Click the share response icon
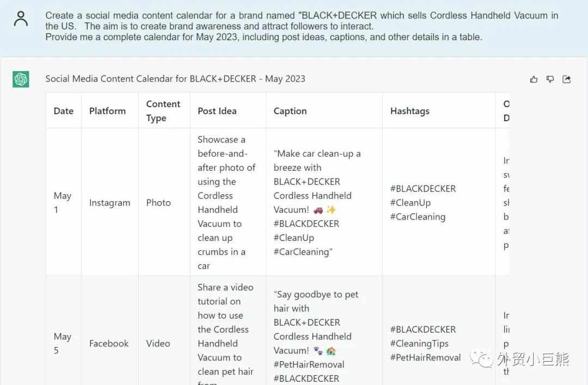588x385 pixels. [x=567, y=79]
